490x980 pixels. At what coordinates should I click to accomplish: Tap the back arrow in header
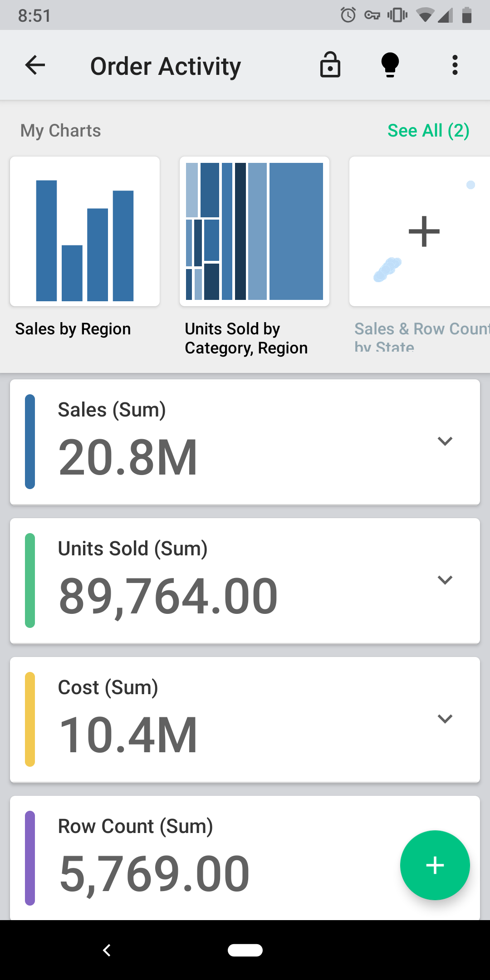pyautogui.click(x=35, y=65)
